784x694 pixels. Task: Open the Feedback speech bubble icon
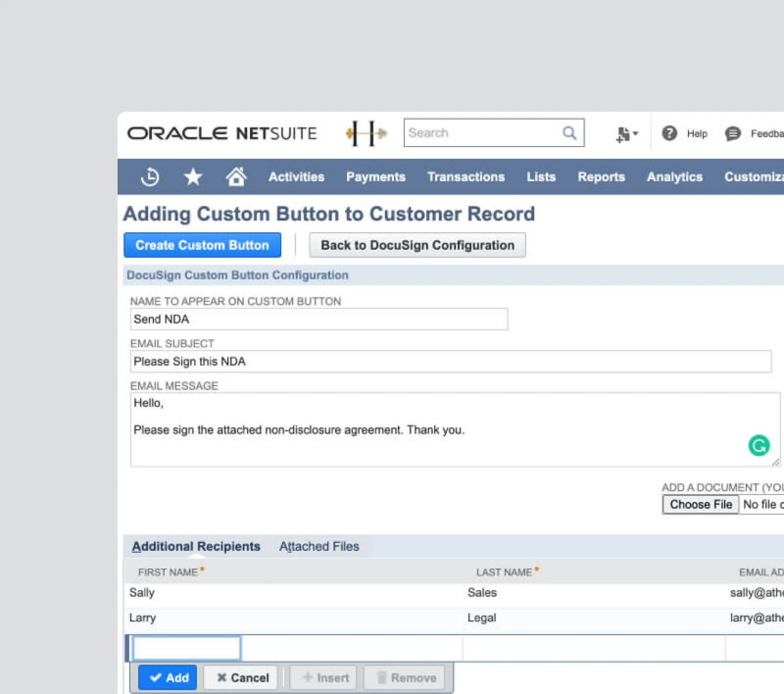point(733,134)
